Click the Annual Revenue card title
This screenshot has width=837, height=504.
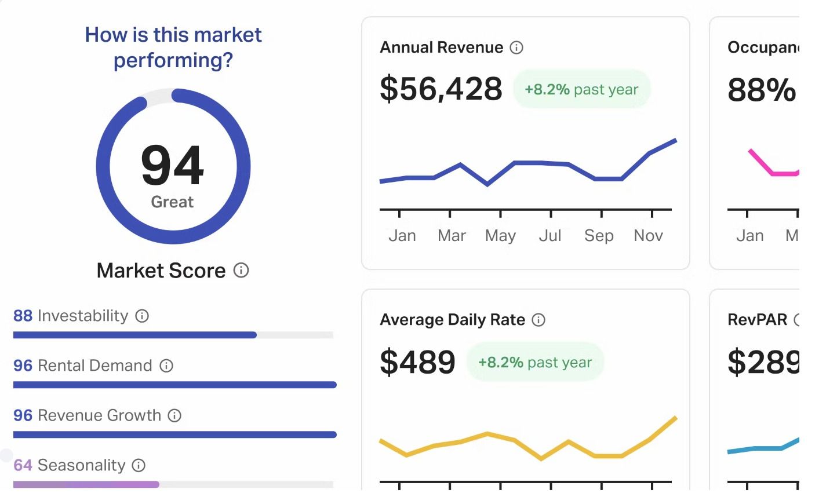click(x=442, y=48)
